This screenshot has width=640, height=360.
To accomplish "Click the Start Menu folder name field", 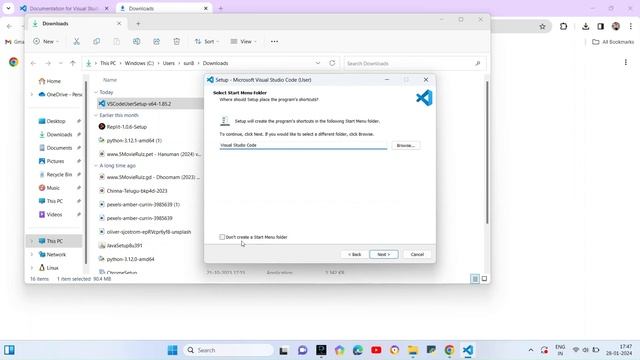I will click(x=303, y=145).
